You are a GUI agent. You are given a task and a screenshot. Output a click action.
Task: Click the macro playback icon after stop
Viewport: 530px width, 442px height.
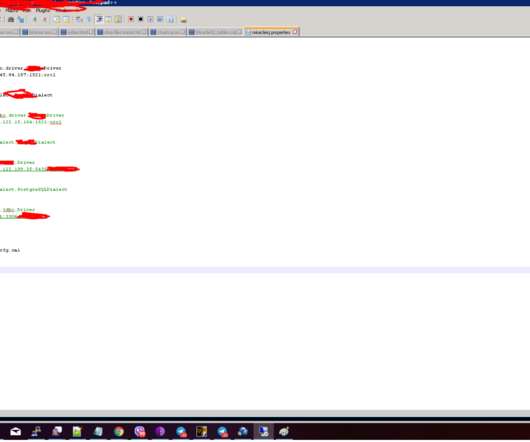(150, 19)
